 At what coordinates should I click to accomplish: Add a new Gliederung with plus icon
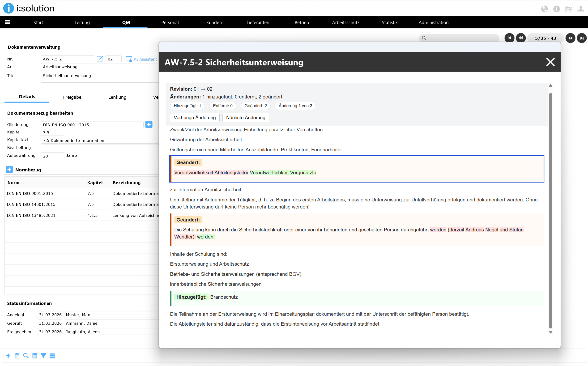point(149,125)
